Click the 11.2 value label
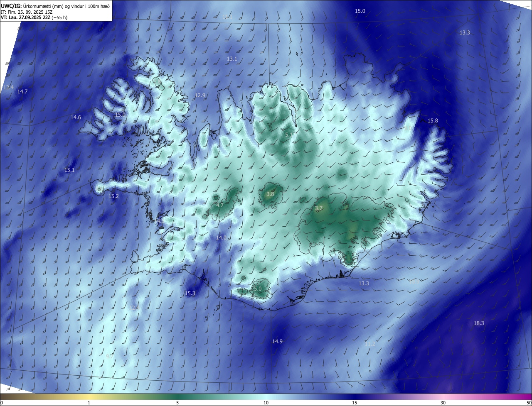The width and height of the screenshot is (532, 406). [370, 345]
